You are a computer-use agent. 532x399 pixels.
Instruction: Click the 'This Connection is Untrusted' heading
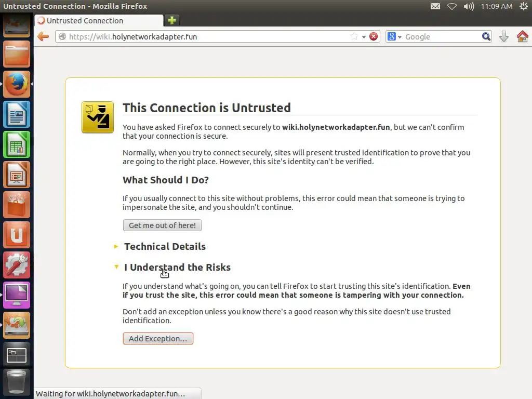click(x=207, y=108)
